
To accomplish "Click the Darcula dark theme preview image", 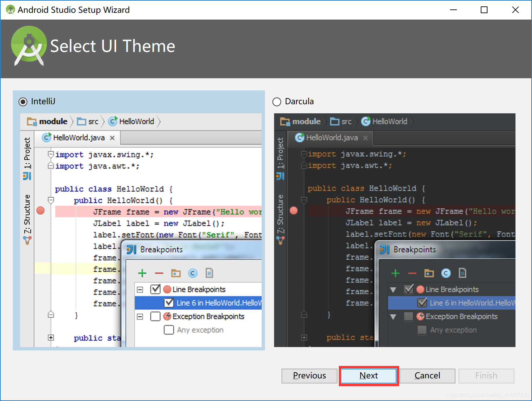I will click(395, 230).
